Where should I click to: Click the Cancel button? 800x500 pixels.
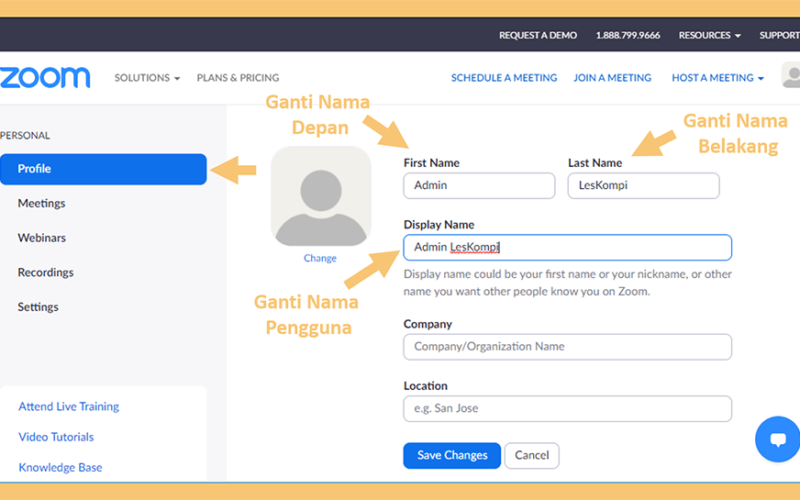pyautogui.click(x=532, y=455)
